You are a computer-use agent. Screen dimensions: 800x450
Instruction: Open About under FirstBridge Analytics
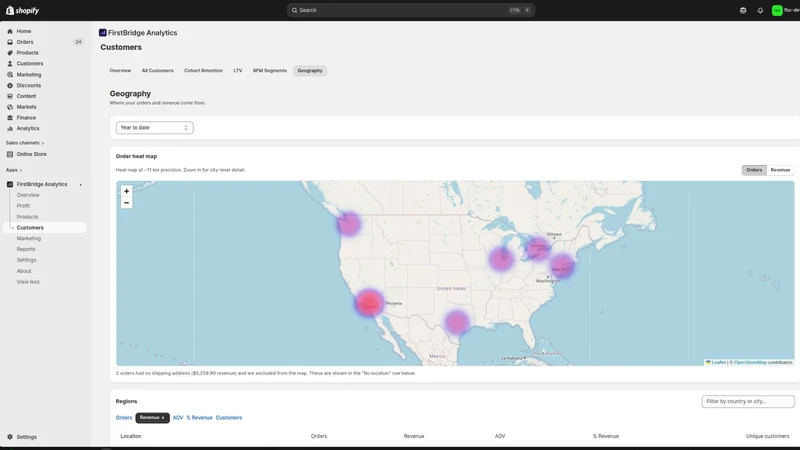click(x=23, y=271)
